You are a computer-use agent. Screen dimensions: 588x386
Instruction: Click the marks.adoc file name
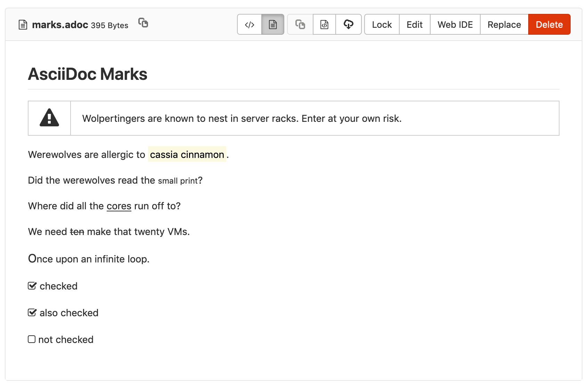click(60, 25)
